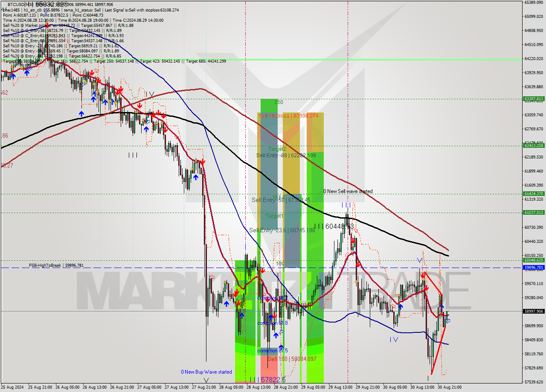Click the 30 Aug 05:00 time axis label

coord(395,387)
